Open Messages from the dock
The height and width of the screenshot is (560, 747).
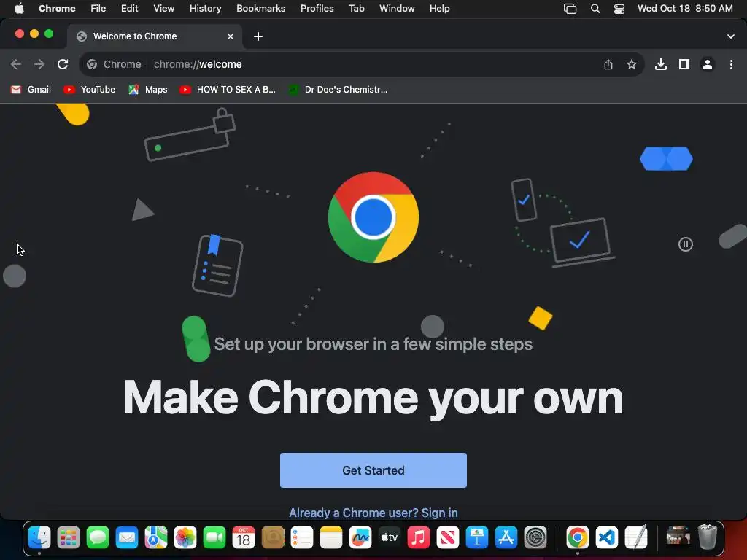click(98, 538)
